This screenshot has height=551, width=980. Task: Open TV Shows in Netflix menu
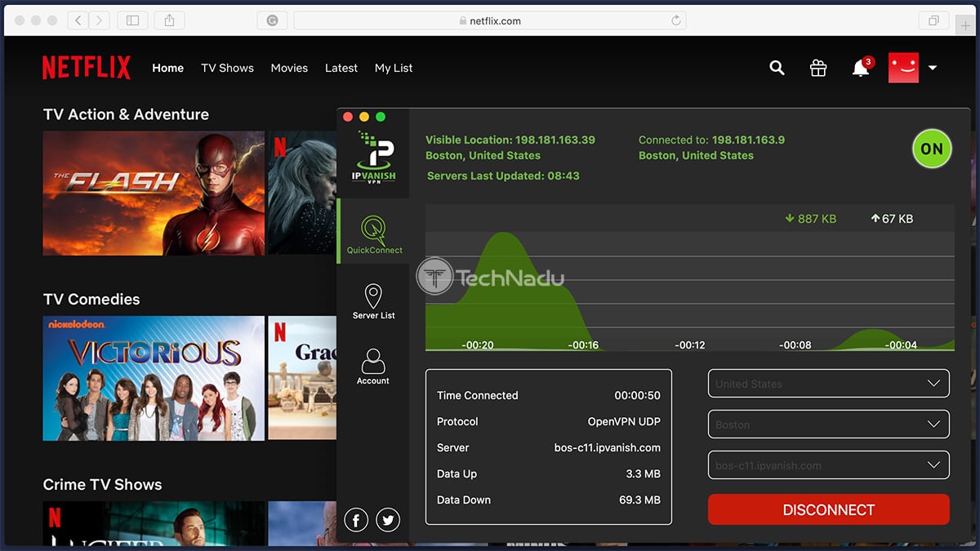coord(227,68)
